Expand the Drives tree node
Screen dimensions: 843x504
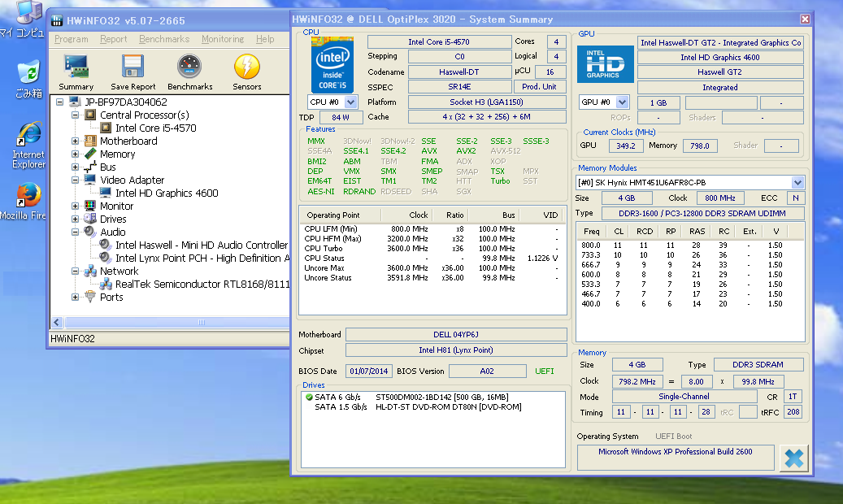(x=76, y=219)
